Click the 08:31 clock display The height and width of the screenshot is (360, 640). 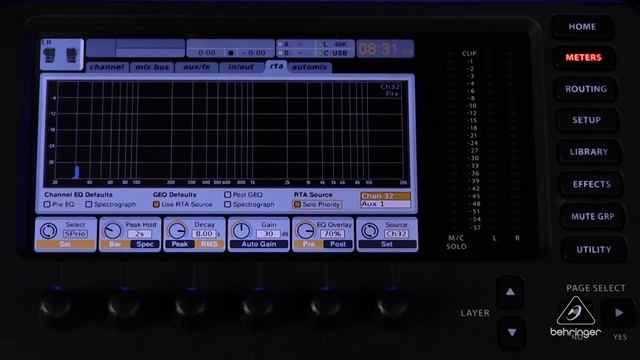click(385, 49)
